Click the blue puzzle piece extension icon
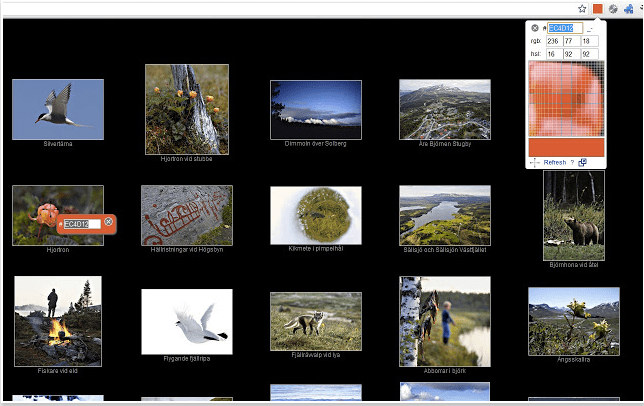The width and height of the screenshot is (644, 406). (628, 9)
